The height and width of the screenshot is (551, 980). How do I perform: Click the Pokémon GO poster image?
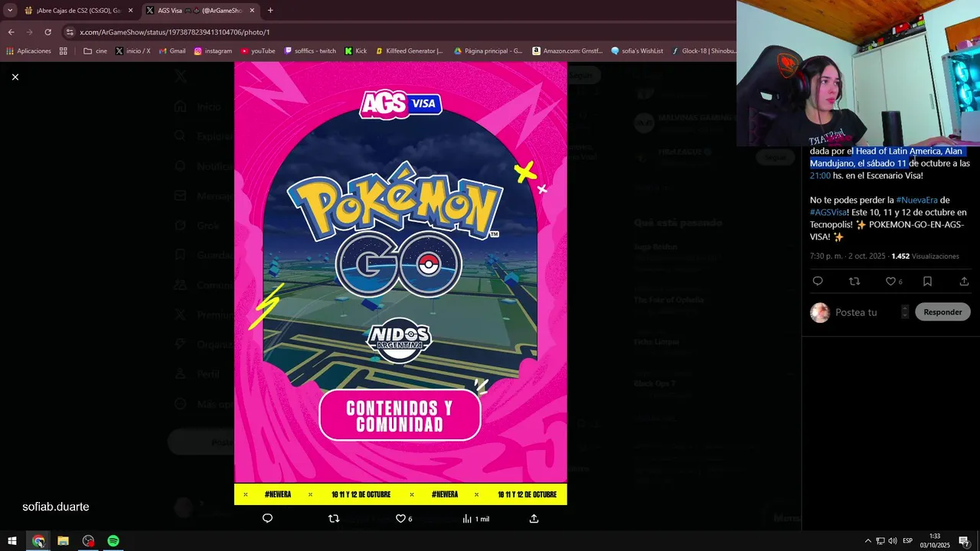pyautogui.click(x=400, y=283)
